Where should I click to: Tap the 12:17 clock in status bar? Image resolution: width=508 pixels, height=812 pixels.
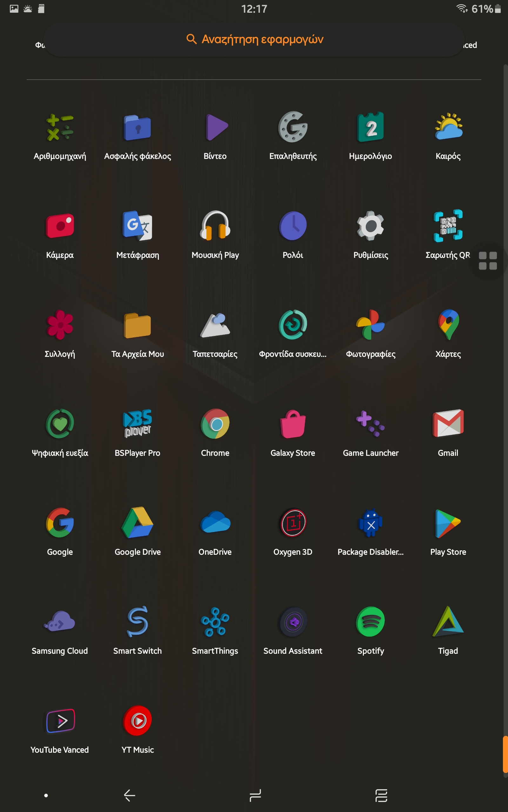pyautogui.click(x=254, y=9)
